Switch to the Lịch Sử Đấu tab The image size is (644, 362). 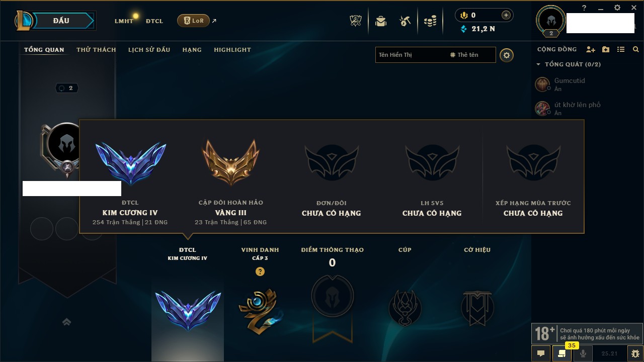pyautogui.click(x=149, y=50)
